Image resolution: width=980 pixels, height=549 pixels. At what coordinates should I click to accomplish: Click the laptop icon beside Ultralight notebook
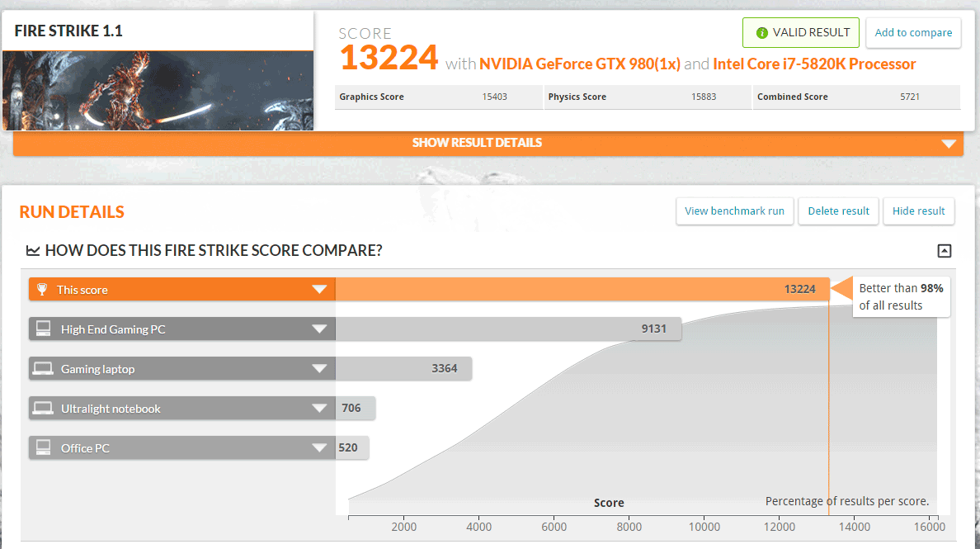coord(43,409)
